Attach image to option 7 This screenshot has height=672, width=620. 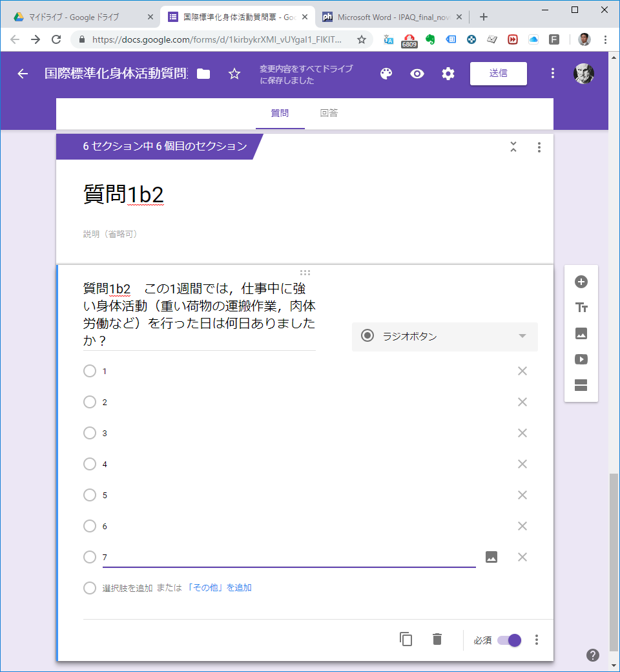click(491, 557)
